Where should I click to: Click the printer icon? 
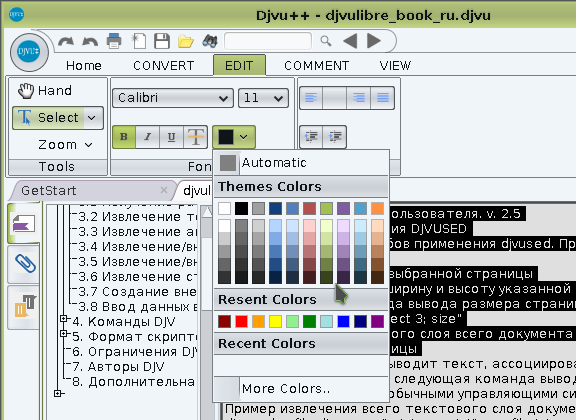(114, 41)
